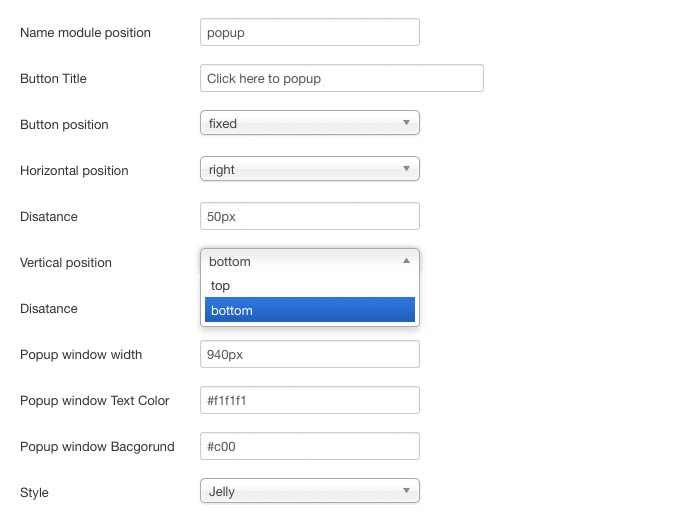Focus the Button Title input field
Image resolution: width=700 pixels, height=525 pixels.
pyautogui.click(x=341, y=78)
